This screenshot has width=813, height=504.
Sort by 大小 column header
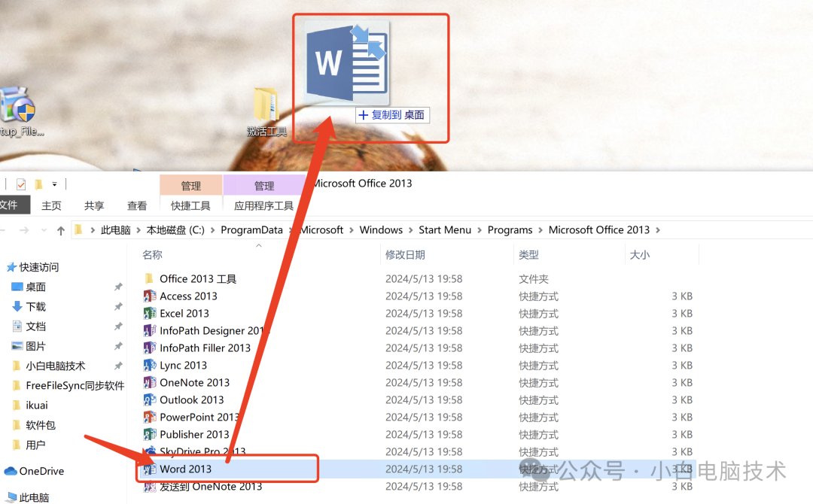point(640,255)
